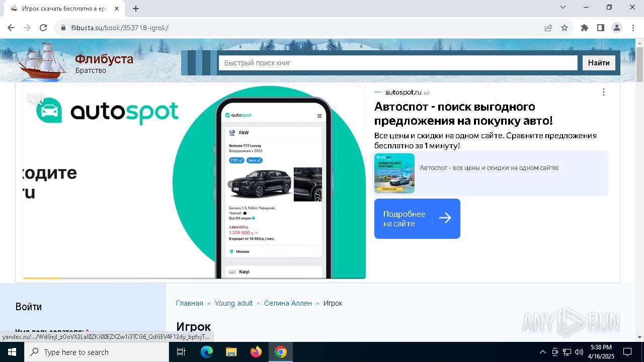Click the browser back arrow

pyautogui.click(x=11, y=28)
